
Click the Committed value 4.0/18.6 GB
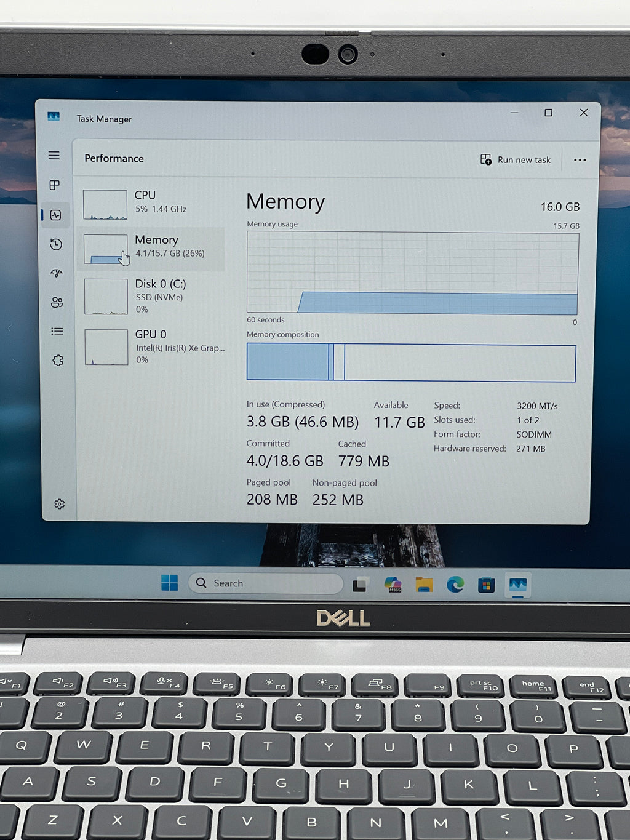[x=285, y=460]
